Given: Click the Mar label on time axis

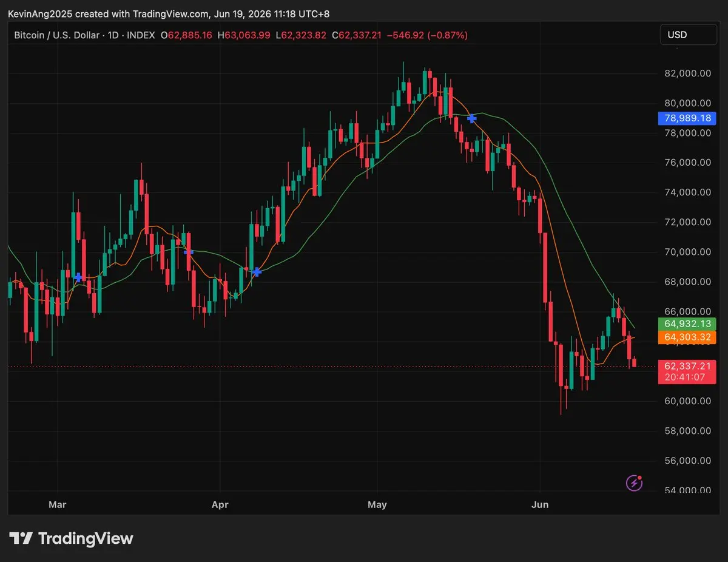Looking at the screenshot, I should coord(57,504).
